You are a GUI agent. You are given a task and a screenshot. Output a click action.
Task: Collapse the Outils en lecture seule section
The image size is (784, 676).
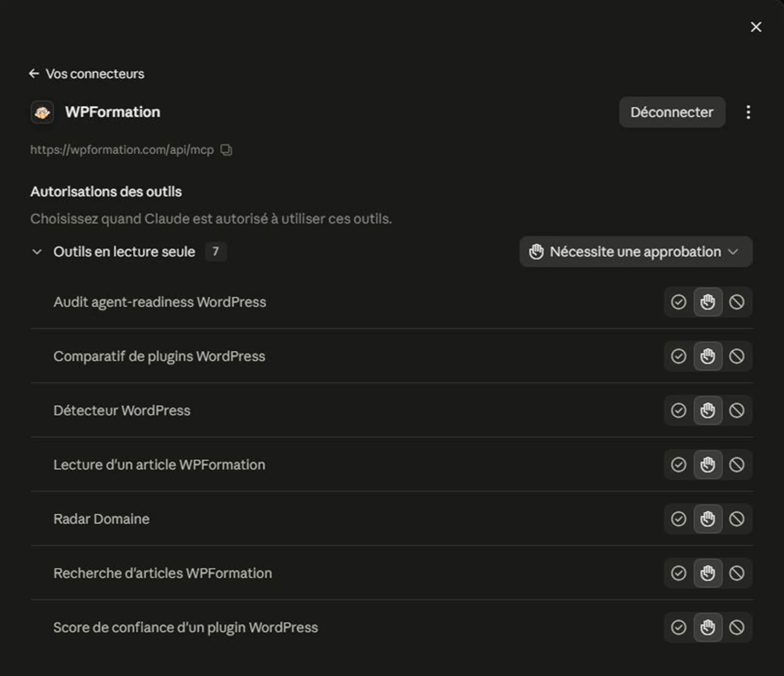(x=37, y=252)
